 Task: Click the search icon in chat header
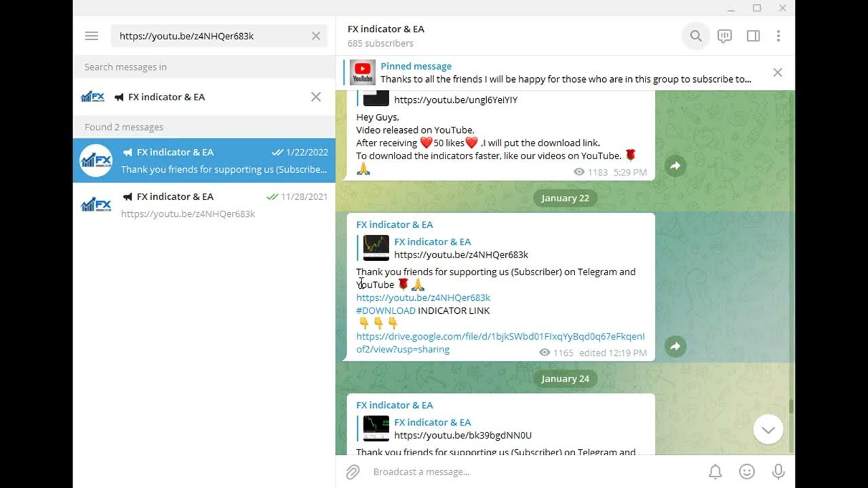coord(696,36)
